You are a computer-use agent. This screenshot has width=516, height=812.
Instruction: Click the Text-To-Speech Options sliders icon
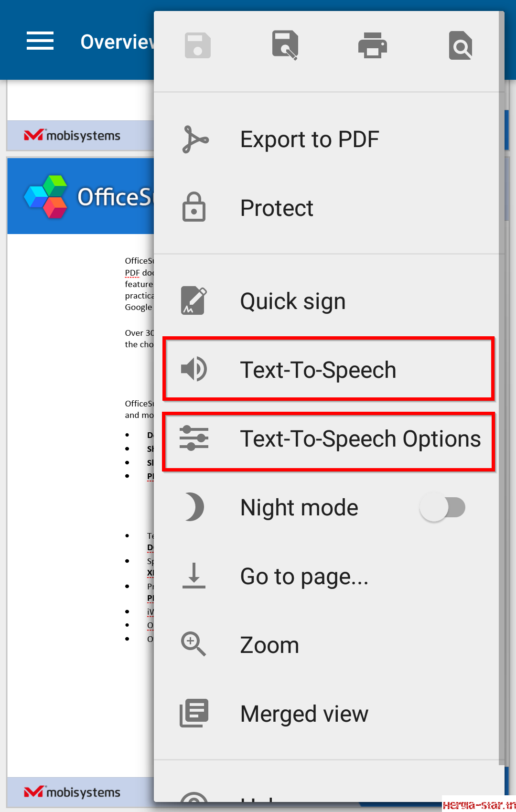[194, 438]
